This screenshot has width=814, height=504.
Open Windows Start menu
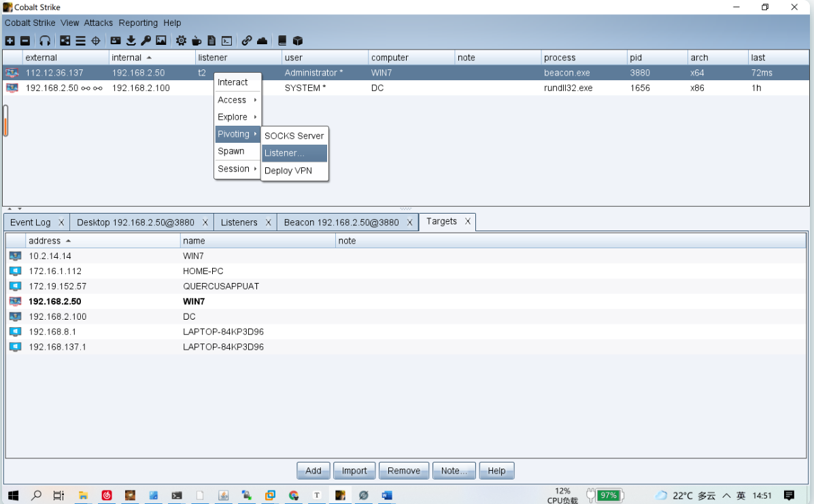click(x=14, y=495)
